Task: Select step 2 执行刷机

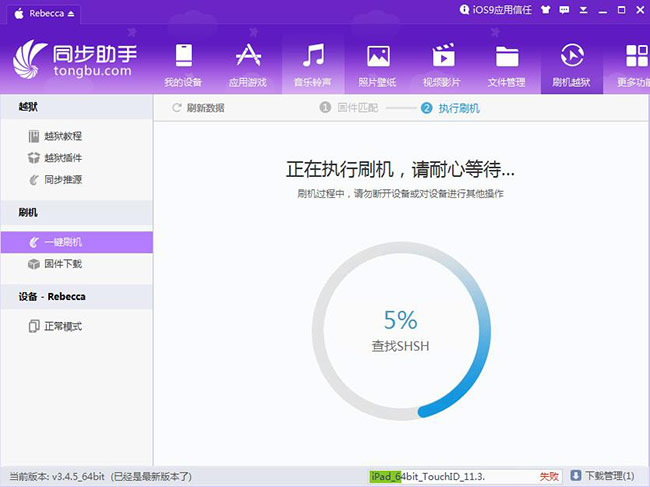Action: coord(450,108)
